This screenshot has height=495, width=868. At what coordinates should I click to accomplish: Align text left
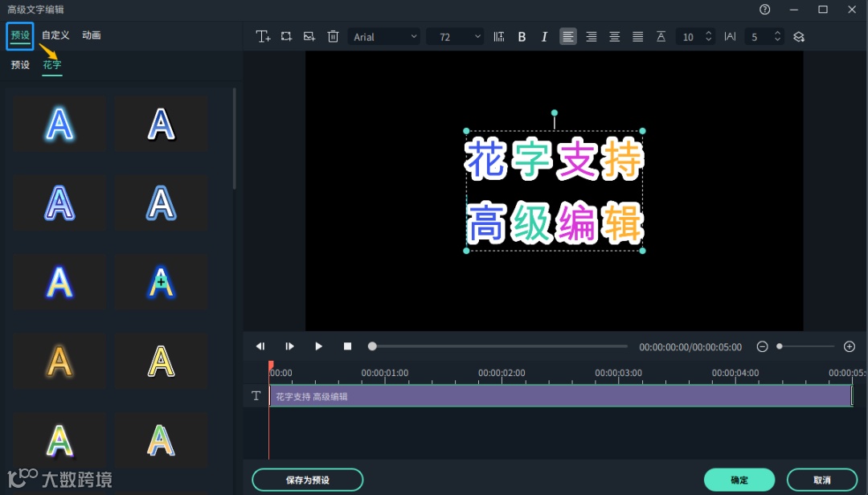point(568,36)
